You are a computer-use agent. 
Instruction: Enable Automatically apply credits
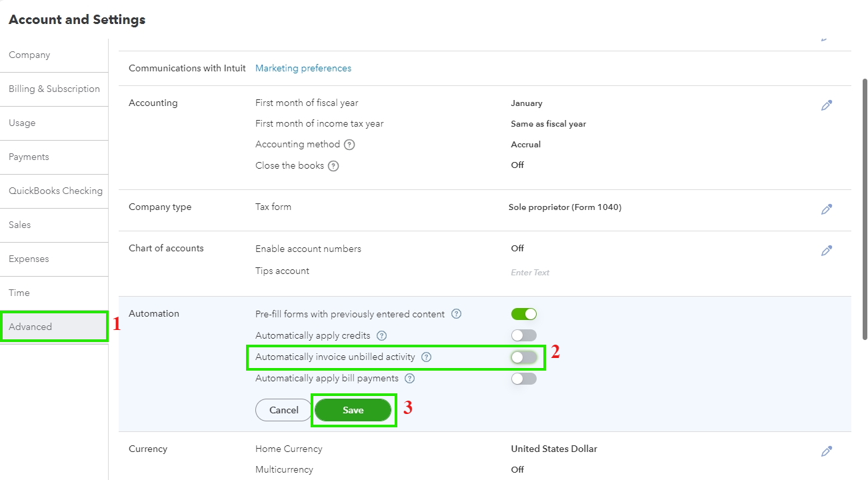coord(524,335)
